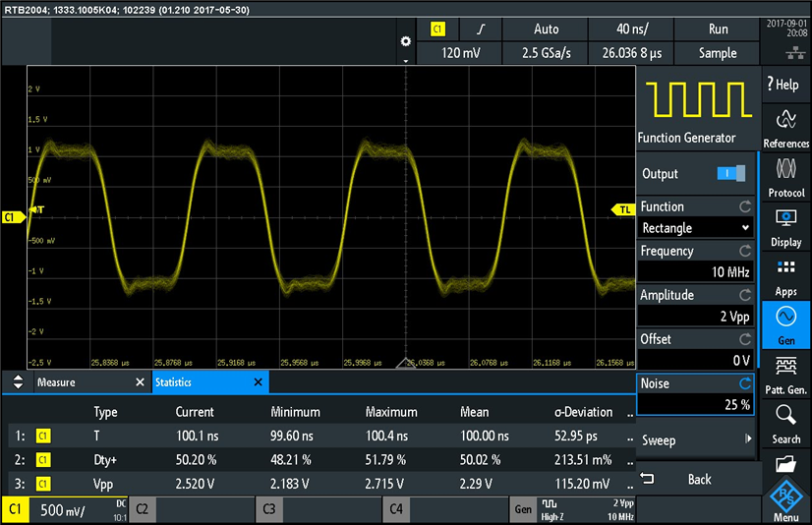Click the Run acquisition button

(x=718, y=29)
